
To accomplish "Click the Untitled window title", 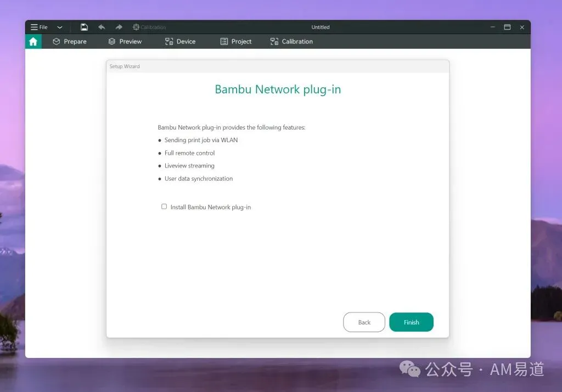I will [x=321, y=27].
